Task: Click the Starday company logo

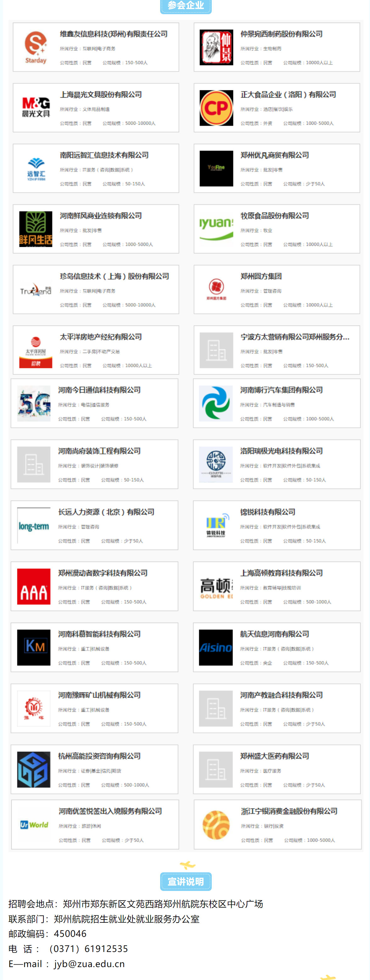Action: (36, 48)
